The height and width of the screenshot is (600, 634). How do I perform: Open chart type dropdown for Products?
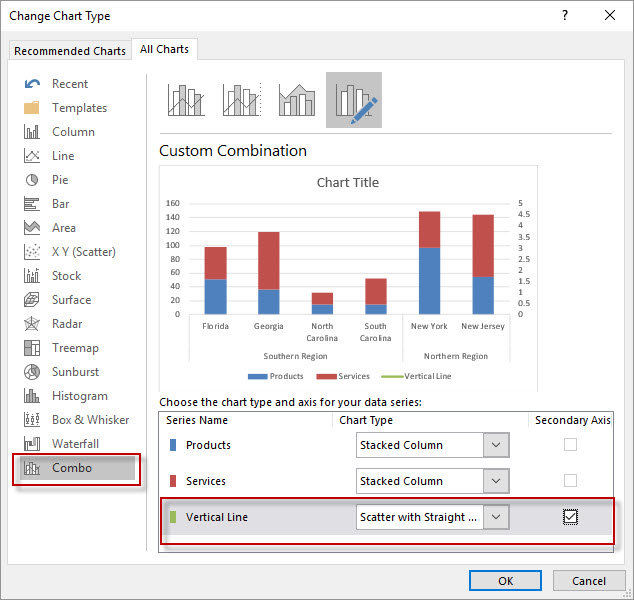pyautogui.click(x=496, y=445)
